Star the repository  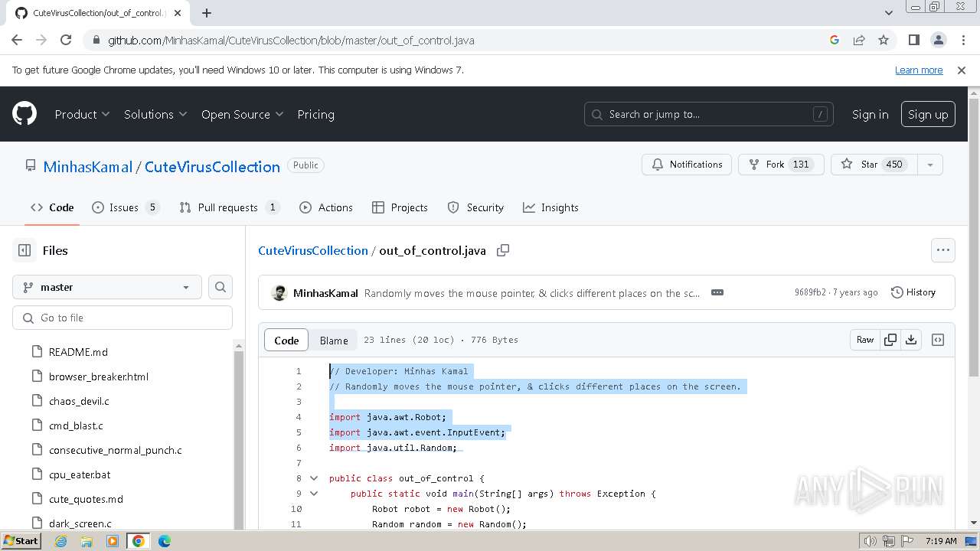click(874, 165)
